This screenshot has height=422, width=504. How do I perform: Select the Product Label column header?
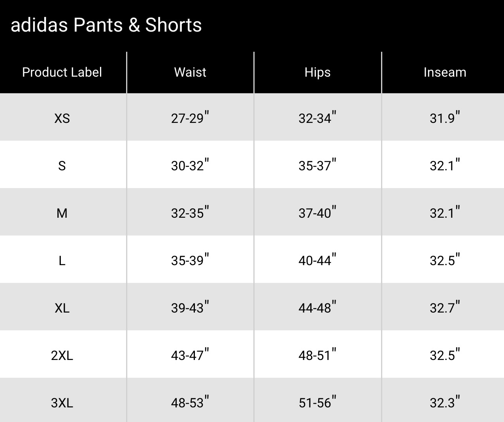pos(62,72)
